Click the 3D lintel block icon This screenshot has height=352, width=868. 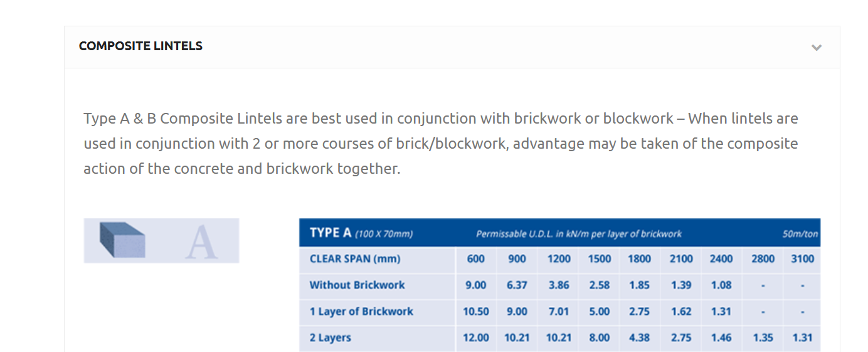click(x=122, y=240)
